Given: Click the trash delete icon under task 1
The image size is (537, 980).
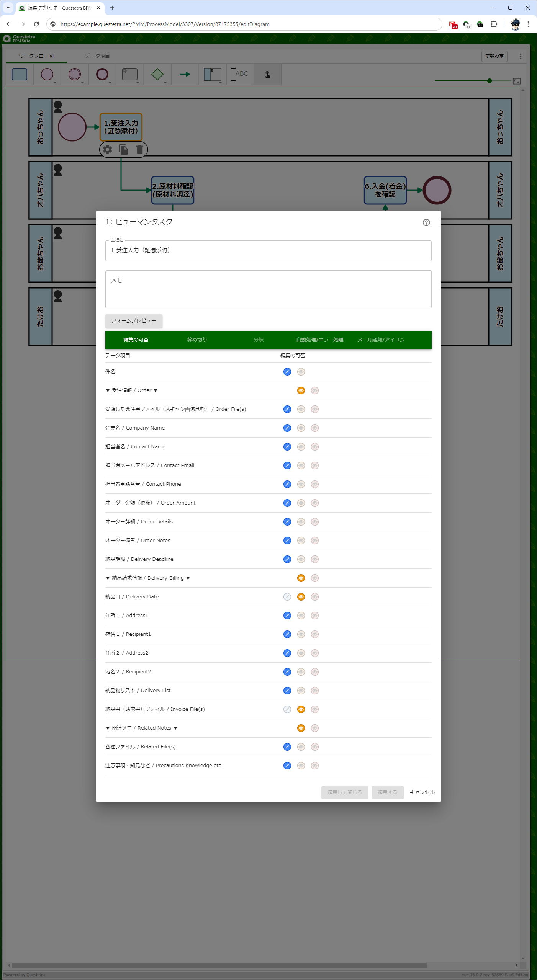Looking at the screenshot, I should (x=139, y=149).
